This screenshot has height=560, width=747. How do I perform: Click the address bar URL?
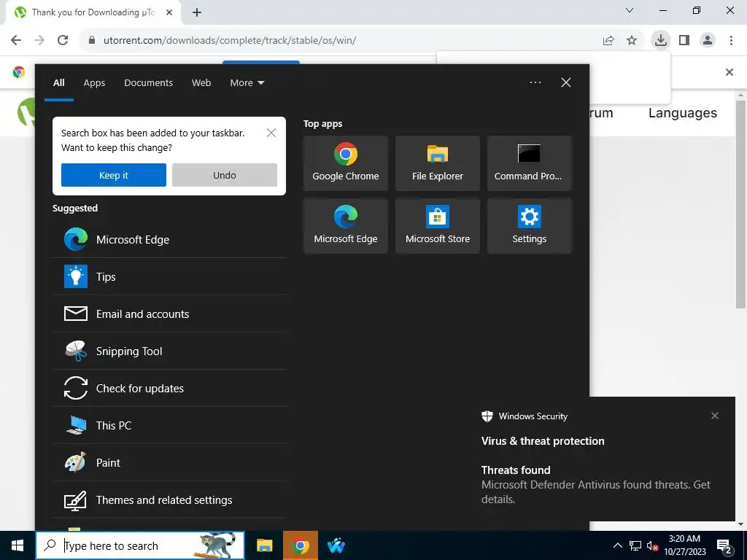point(230,40)
